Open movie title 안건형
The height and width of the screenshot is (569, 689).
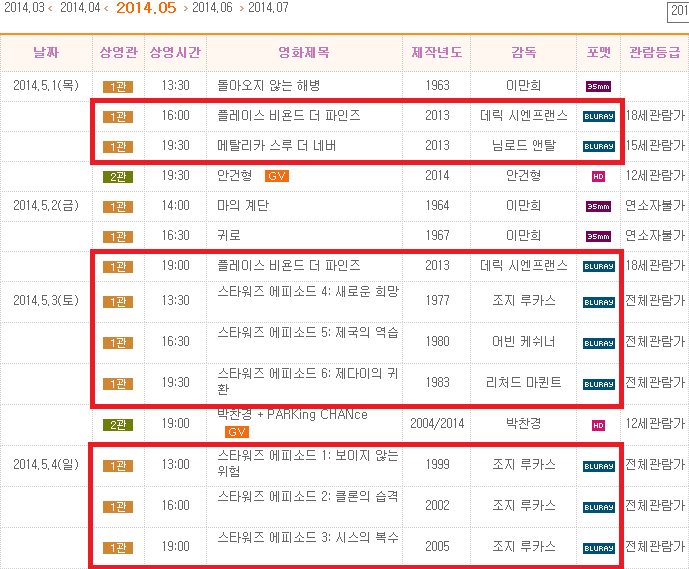point(235,175)
